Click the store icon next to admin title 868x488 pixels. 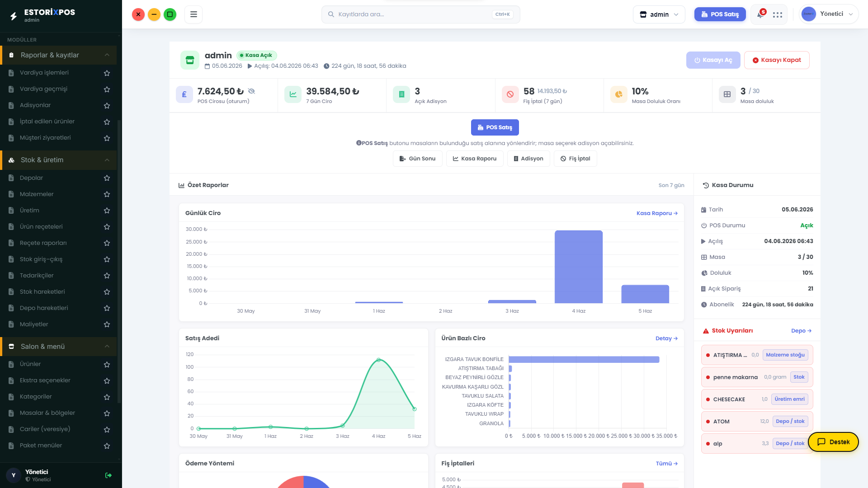point(190,60)
